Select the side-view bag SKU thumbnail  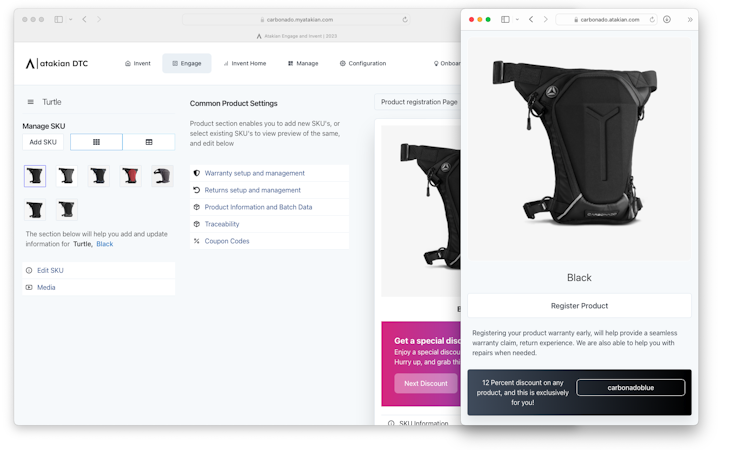click(x=162, y=176)
